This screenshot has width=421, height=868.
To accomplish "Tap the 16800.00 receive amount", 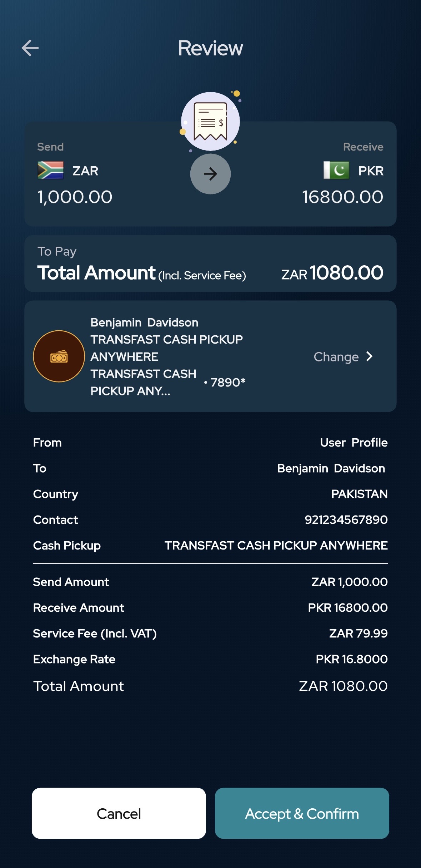I will coord(342,197).
